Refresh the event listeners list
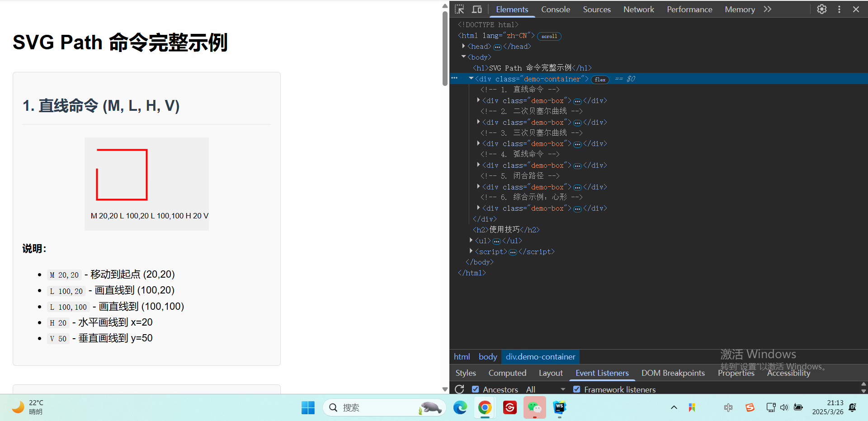 (x=459, y=389)
